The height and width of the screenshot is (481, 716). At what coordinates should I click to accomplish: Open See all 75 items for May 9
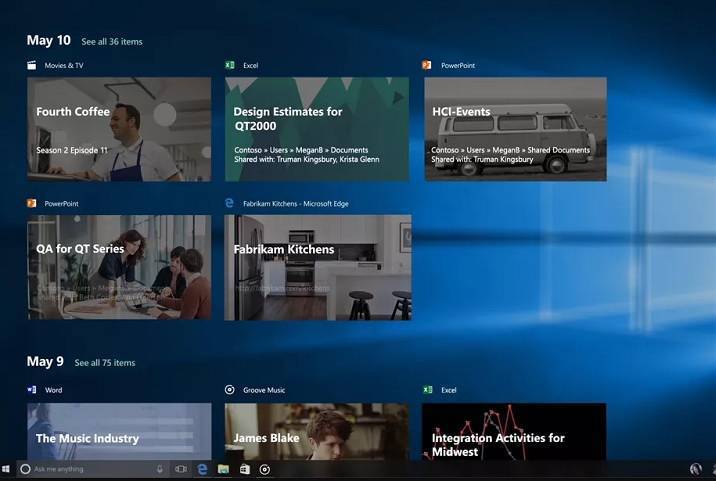(x=105, y=363)
